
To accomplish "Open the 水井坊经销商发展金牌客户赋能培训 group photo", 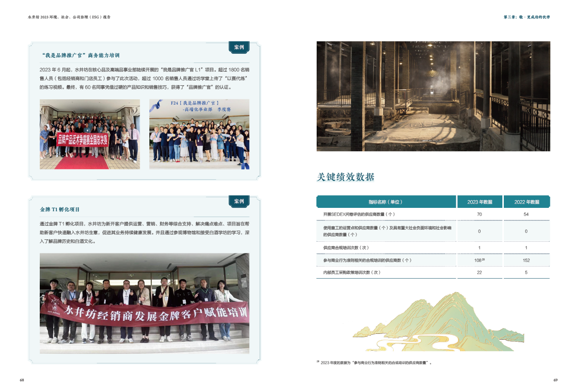I will coord(144,298).
